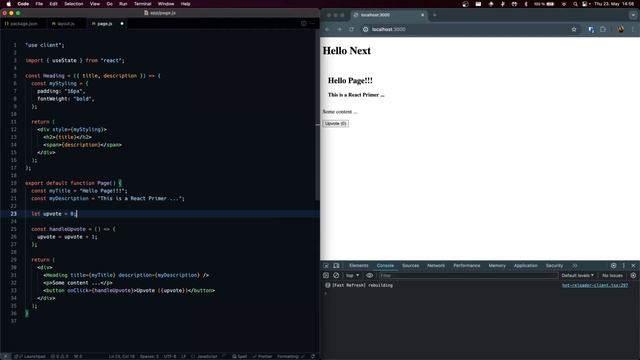Open the Default levels dropdown
Screen dimensions: 640x360
[x=578, y=276]
